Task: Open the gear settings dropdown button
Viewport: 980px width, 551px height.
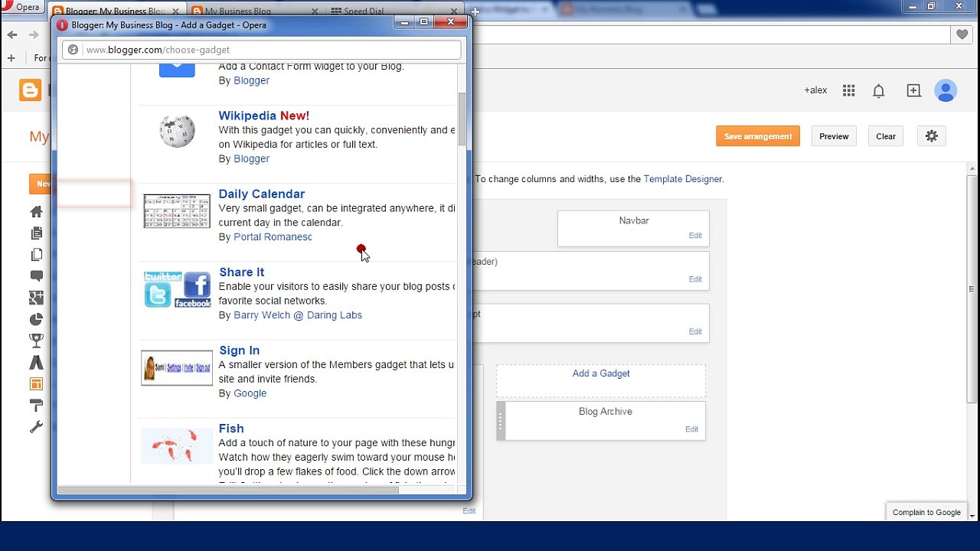Action: coord(931,136)
